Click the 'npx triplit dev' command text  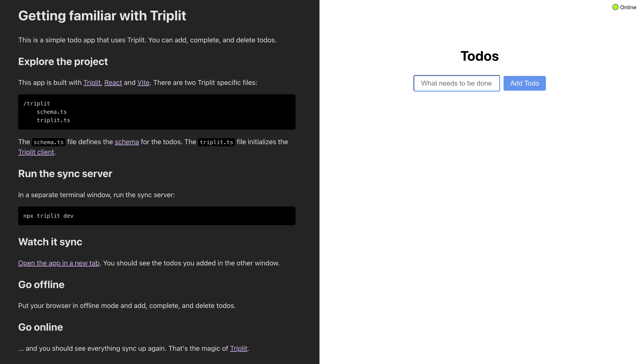(48, 216)
